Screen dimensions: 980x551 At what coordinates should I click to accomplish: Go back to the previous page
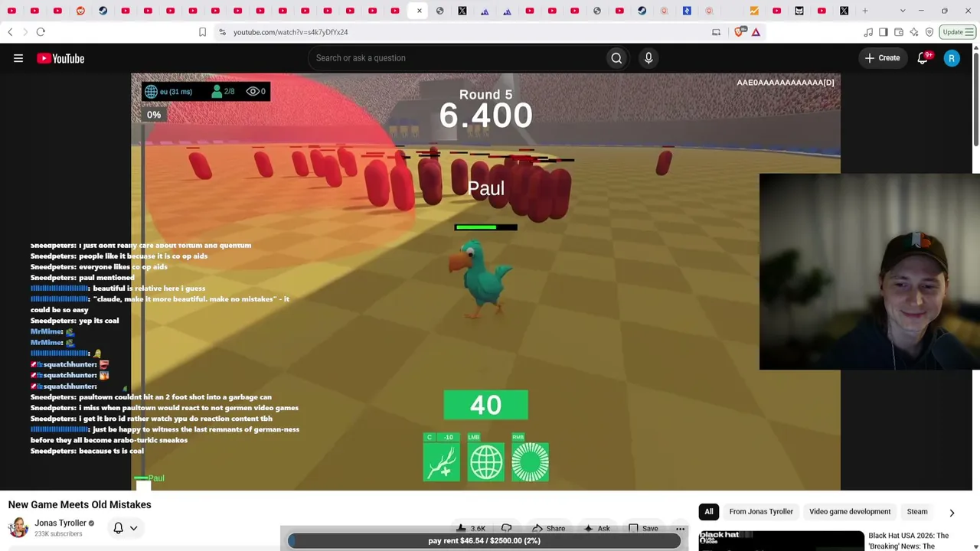10,32
